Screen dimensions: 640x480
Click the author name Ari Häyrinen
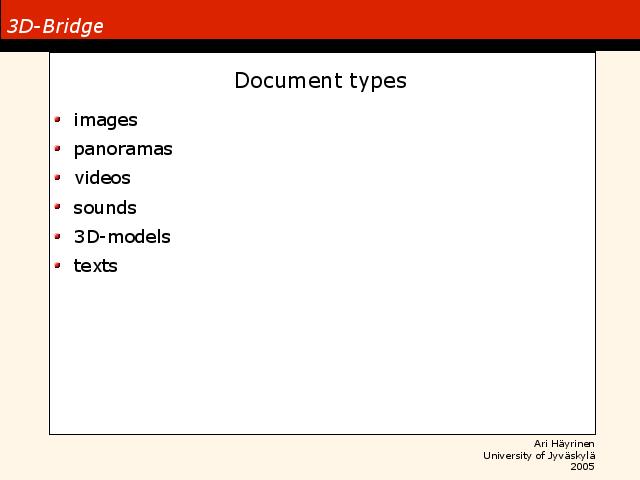tap(564, 444)
